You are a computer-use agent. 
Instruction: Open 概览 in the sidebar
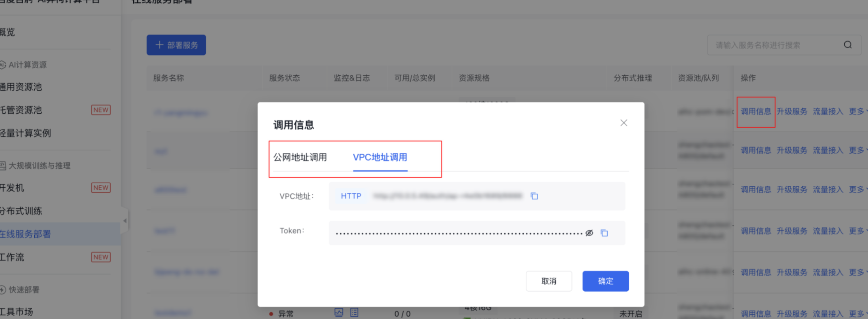(x=7, y=32)
